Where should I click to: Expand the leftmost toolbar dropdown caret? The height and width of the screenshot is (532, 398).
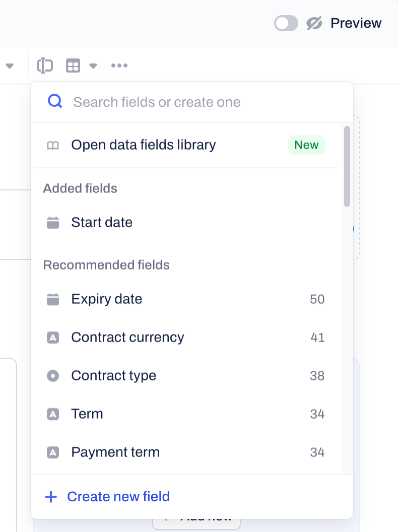point(10,66)
